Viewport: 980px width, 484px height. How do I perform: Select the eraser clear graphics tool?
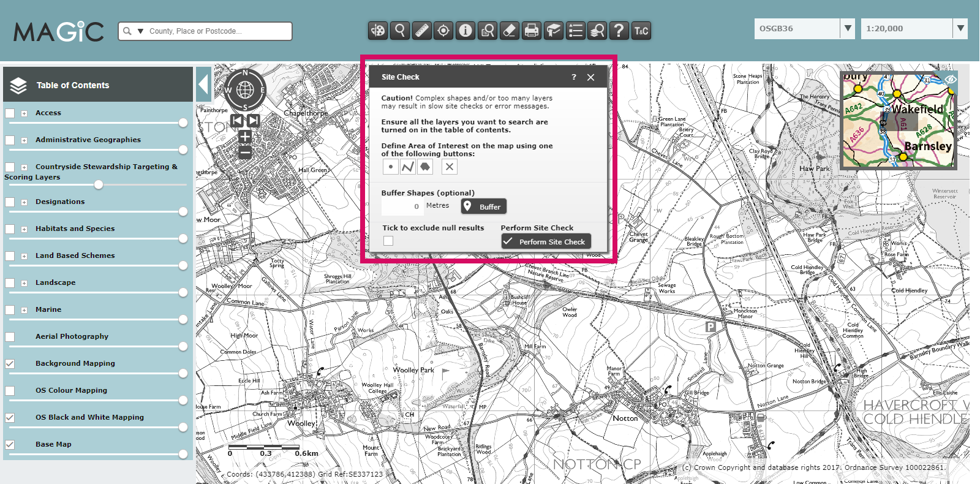point(510,30)
